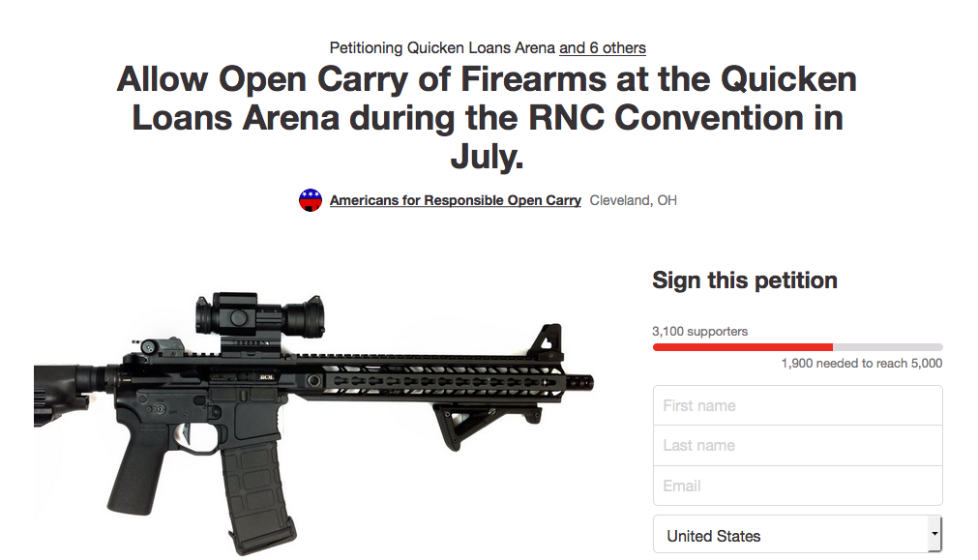
Task: Focus the First name field
Action: (797, 405)
